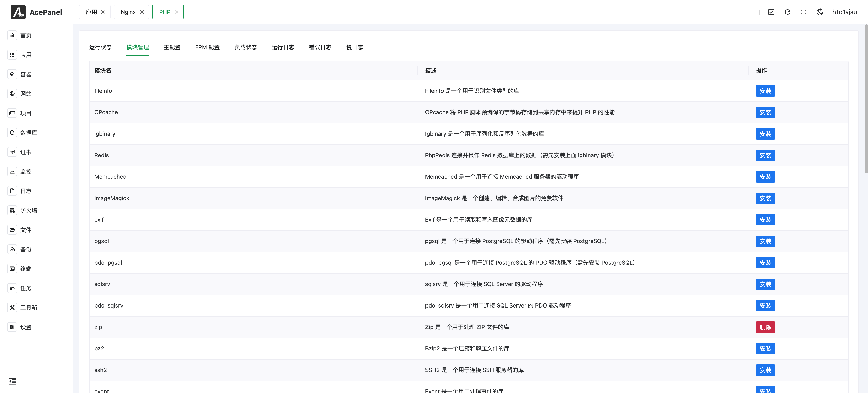This screenshot has height=393, width=868.
Task: Switch to the 错误日志 tab
Action: tap(320, 47)
